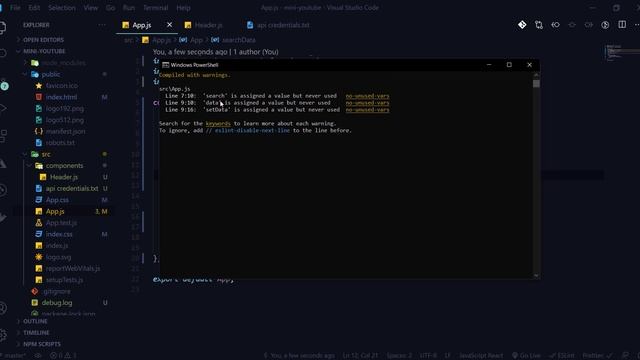Click the git source control diamond icon in editor toolbar
The image size is (640, 360).
pos(522,25)
